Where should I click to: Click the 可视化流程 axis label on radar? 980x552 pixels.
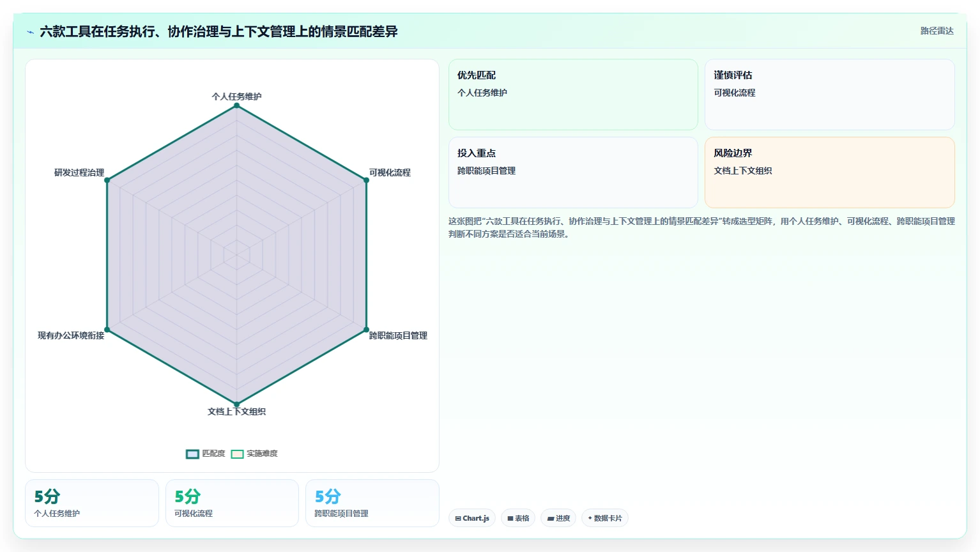click(x=390, y=172)
